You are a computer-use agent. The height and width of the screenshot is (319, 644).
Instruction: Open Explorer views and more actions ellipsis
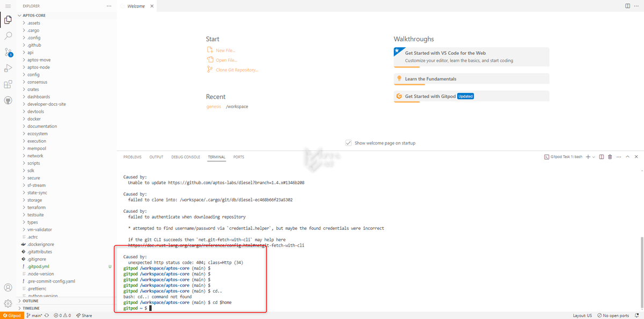click(109, 6)
